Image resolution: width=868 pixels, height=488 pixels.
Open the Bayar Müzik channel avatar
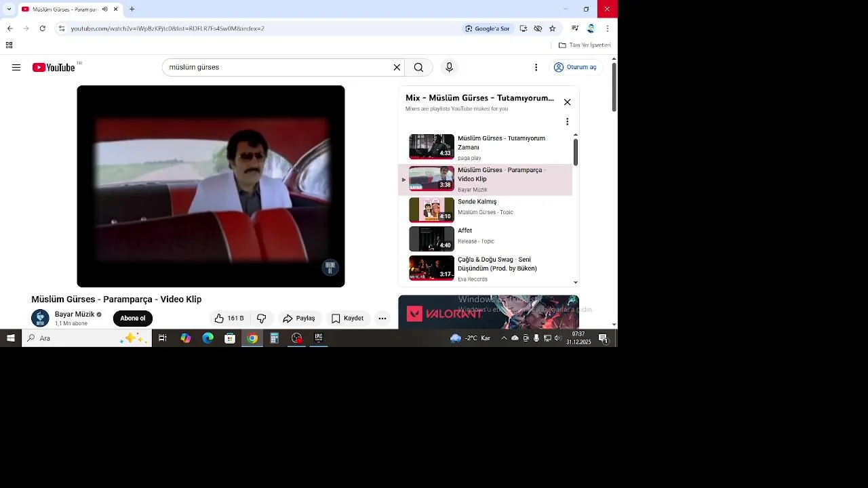(x=40, y=318)
